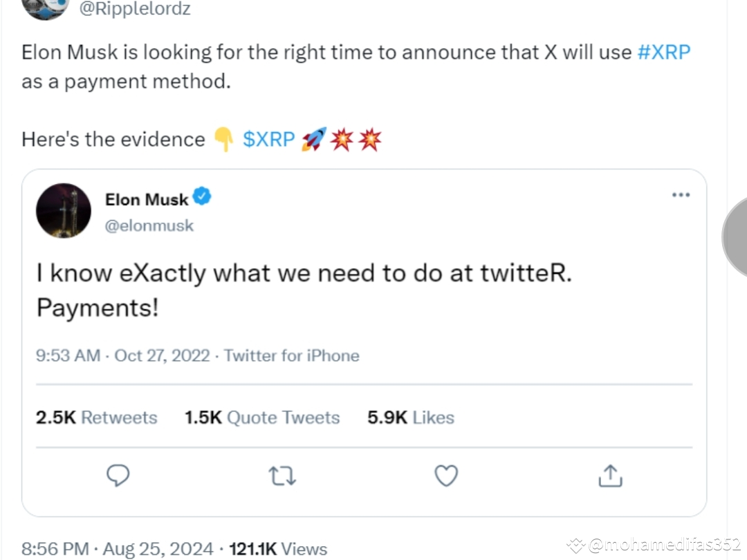Open the three-dot more options icon
Image resolution: width=747 pixels, height=560 pixels.
(x=681, y=195)
